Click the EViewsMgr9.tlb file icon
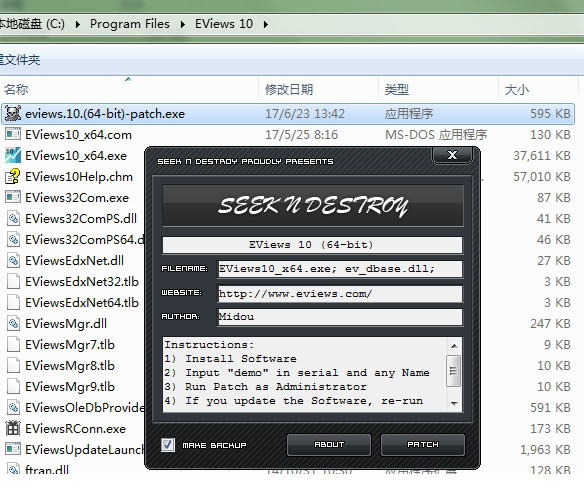The image size is (584, 492). 13,386
